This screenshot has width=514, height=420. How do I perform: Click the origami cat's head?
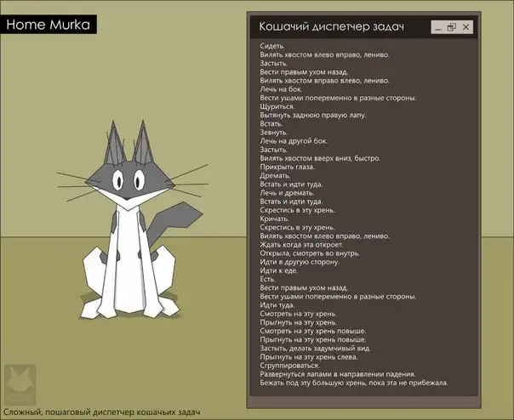[x=126, y=171]
